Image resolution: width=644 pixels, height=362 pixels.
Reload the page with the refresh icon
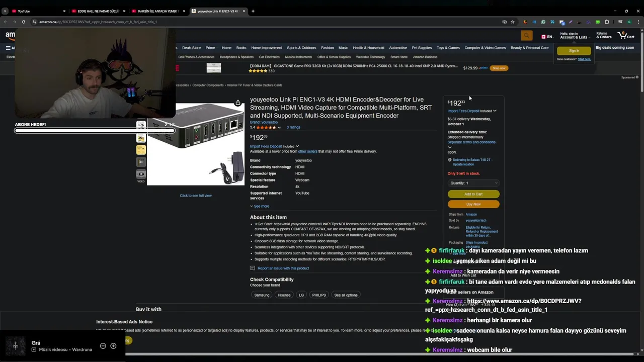(x=23, y=22)
